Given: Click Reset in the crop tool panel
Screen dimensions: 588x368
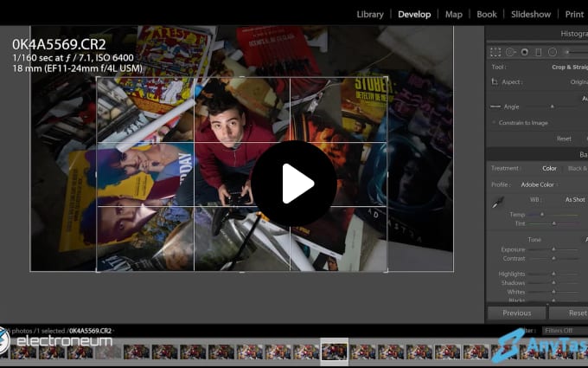Looking at the screenshot, I should (564, 139).
